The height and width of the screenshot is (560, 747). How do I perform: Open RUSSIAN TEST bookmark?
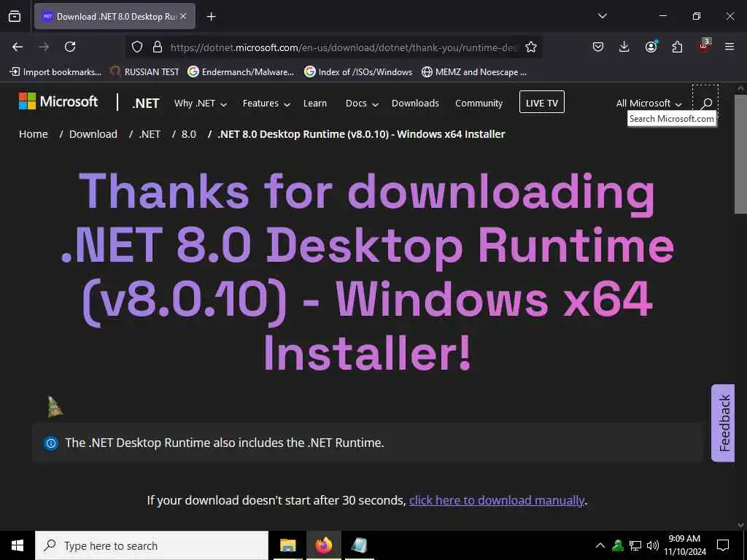point(145,72)
